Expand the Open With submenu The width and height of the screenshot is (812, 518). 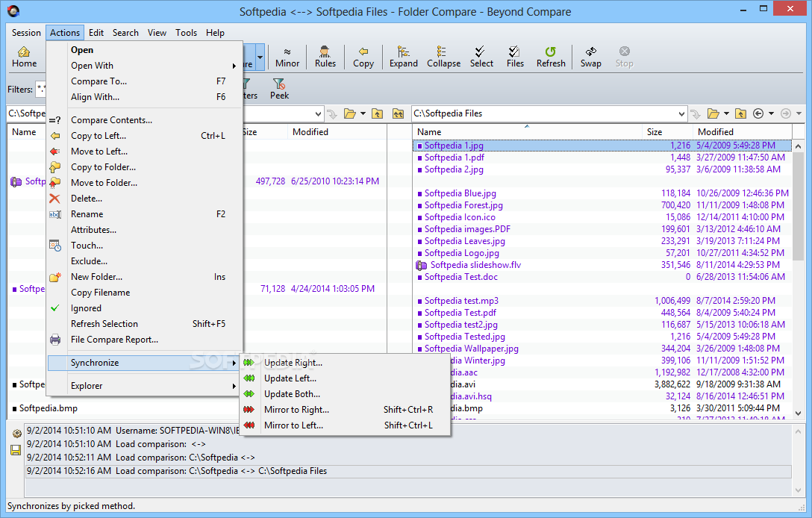click(145, 65)
